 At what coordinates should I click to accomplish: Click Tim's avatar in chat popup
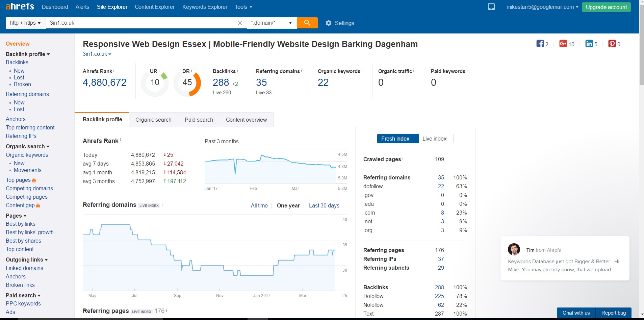(514, 249)
